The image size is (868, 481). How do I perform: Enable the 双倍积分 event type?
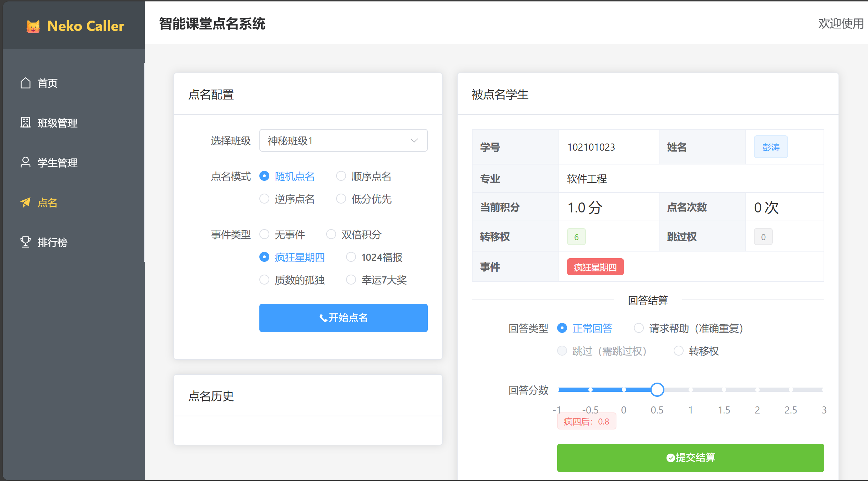coord(331,234)
